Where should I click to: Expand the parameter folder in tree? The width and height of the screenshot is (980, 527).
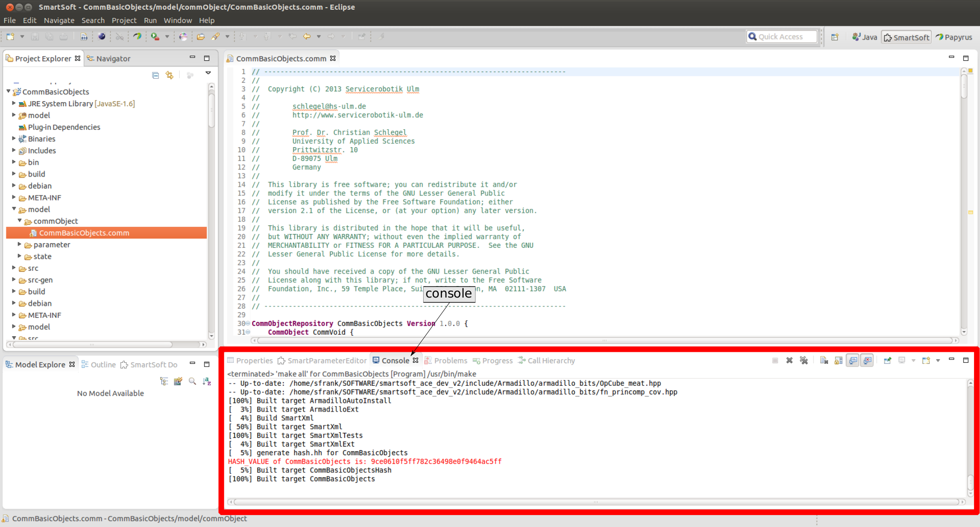19,244
